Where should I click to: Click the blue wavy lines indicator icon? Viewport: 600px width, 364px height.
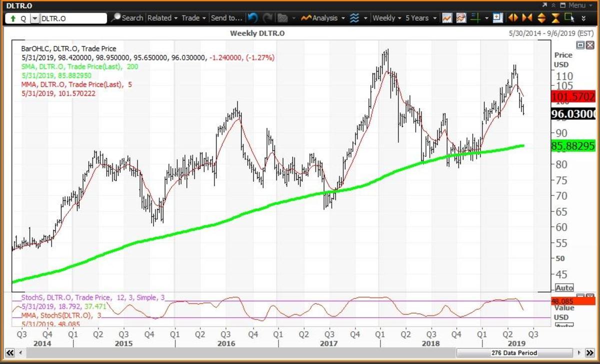pos(354,18)
